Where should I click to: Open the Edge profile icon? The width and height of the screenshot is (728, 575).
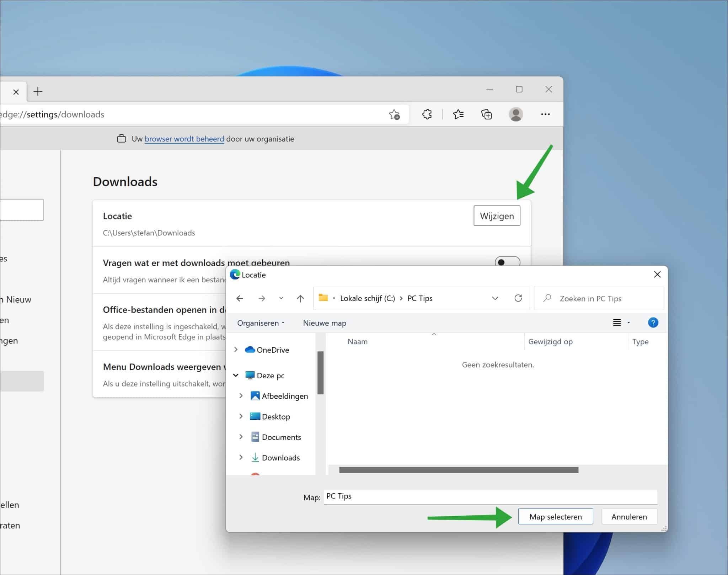click(516, 114)
